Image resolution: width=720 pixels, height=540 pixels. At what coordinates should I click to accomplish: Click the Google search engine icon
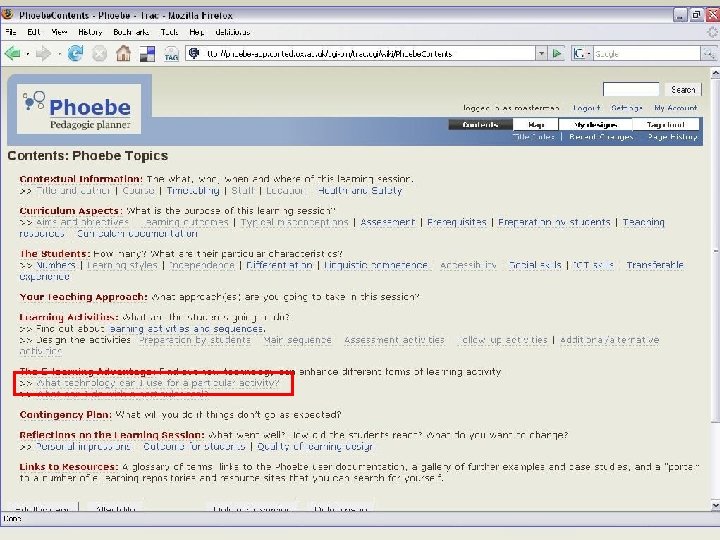(x=579, y=54)
